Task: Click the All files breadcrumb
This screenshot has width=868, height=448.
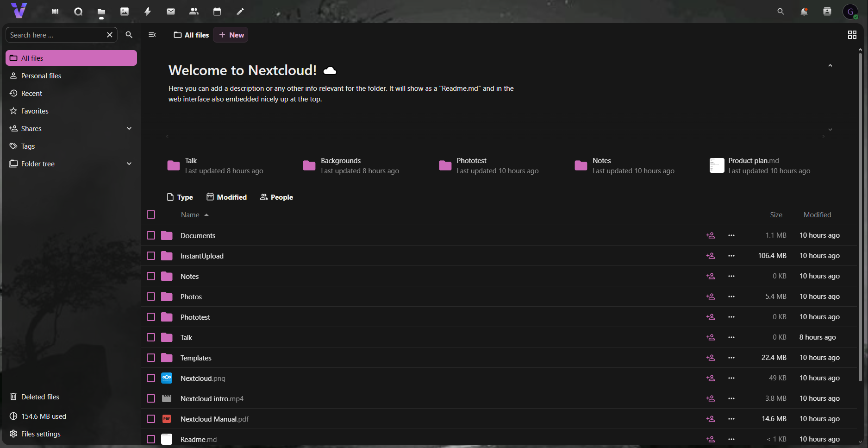Action: [x=191, y=35]
